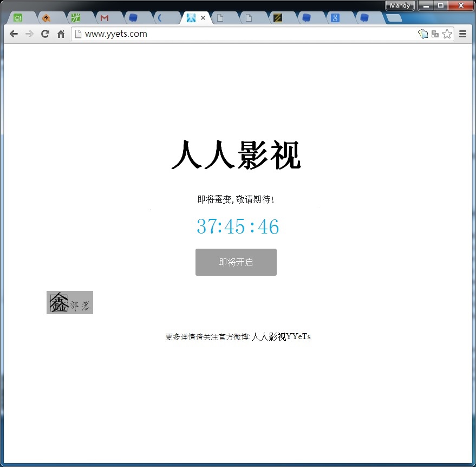Click the Mandy profile button
This screenshot has width=476, height=467.
point(400,5)
